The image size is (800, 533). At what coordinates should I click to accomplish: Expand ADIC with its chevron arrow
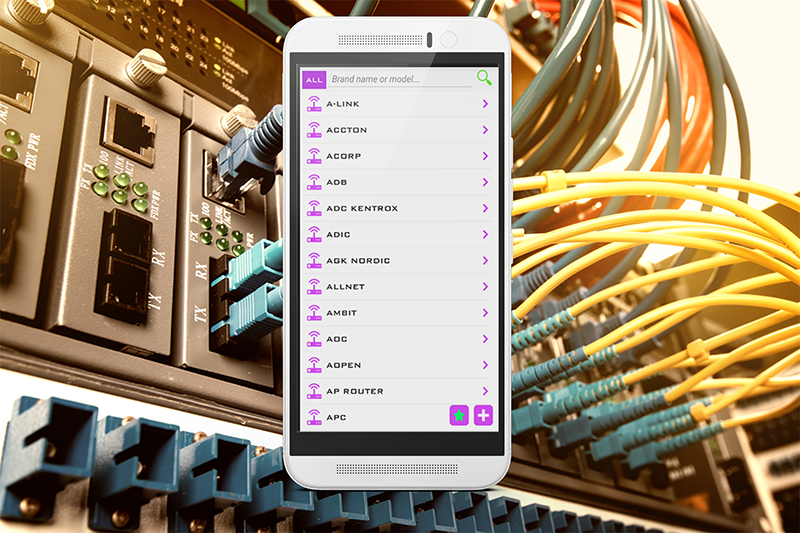[485, 234]
